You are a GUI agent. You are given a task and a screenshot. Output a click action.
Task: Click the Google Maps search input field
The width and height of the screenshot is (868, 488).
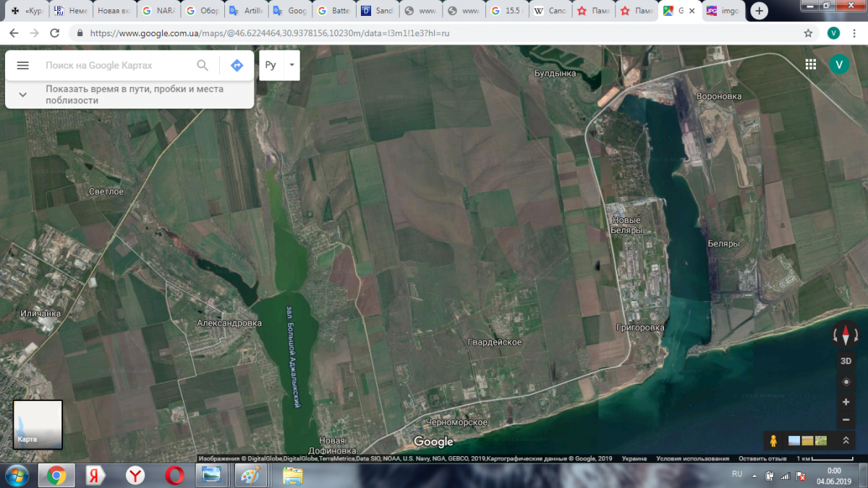click(x=116, y=65)
